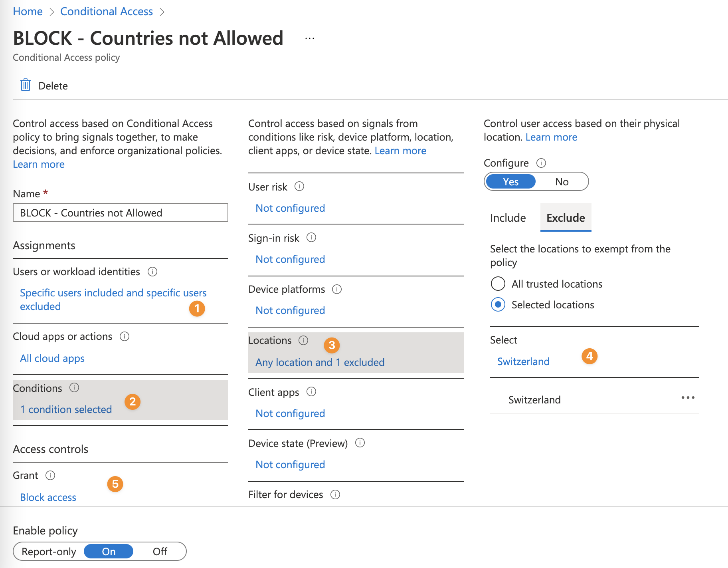
Task: Switch to the Exclude tab
Action: tap(566, 218)
